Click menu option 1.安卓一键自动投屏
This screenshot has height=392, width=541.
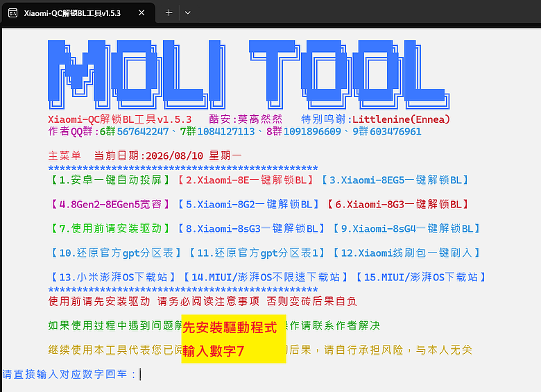(x=110, y=180)
